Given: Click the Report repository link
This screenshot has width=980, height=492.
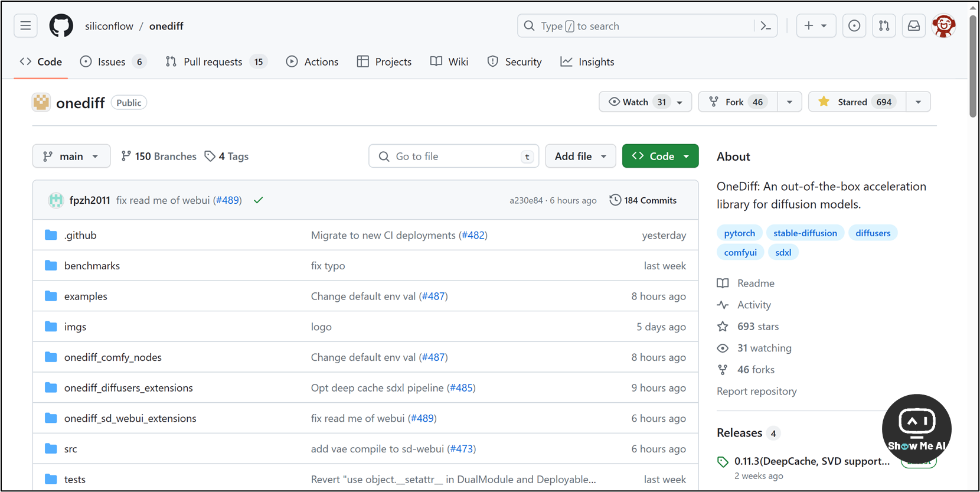Looking at the screenshot, I should tap(756, 391).
